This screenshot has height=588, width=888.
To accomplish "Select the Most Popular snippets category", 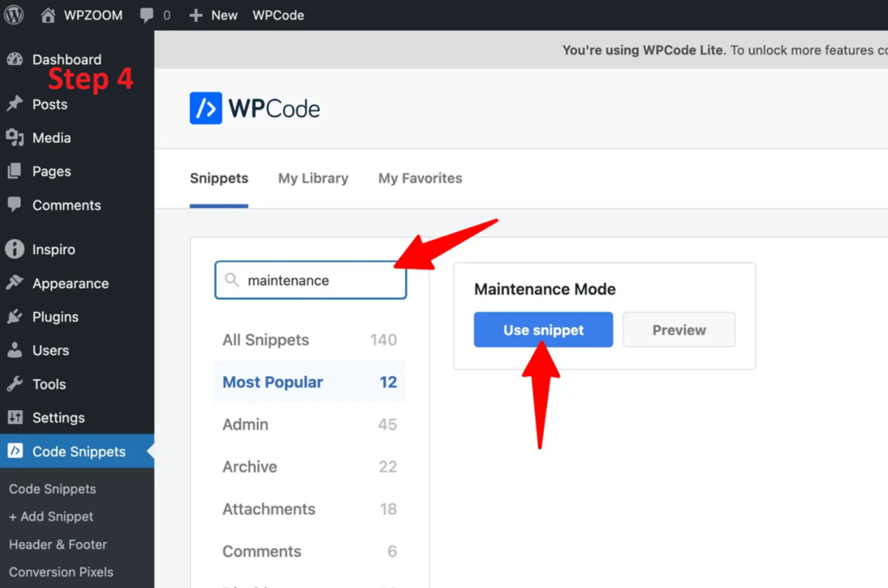I will (x=274, y=382).
